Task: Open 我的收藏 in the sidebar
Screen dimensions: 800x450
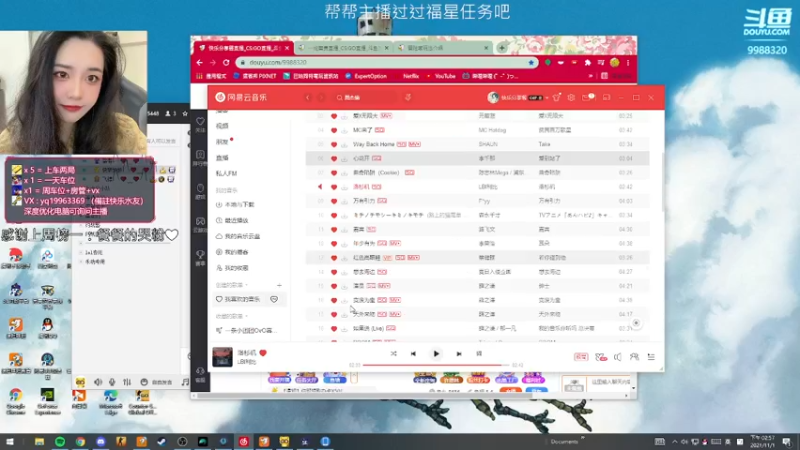Action: click(x=236, y=268)
